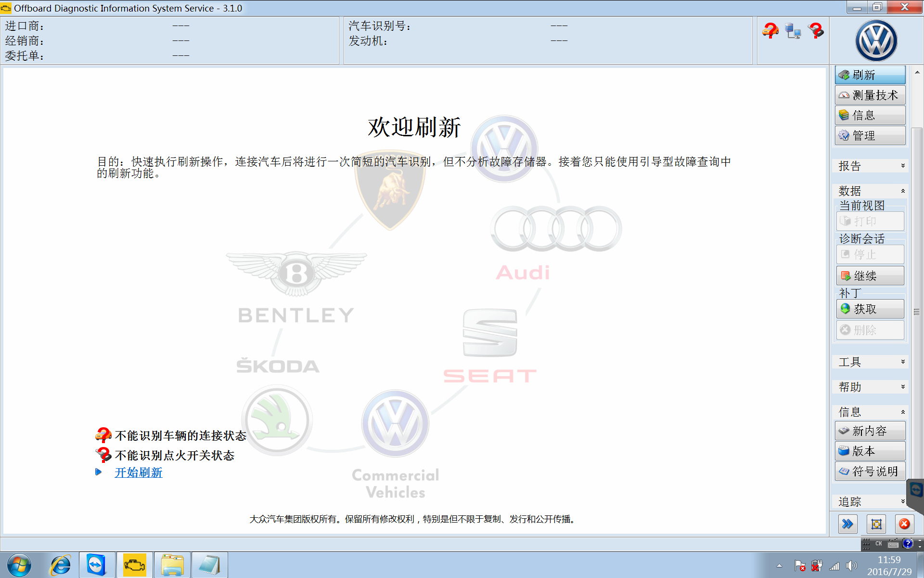Open TeamViewer from the taskbar
The height and width of the screenshot is (578, 924).
click(96, 565)
